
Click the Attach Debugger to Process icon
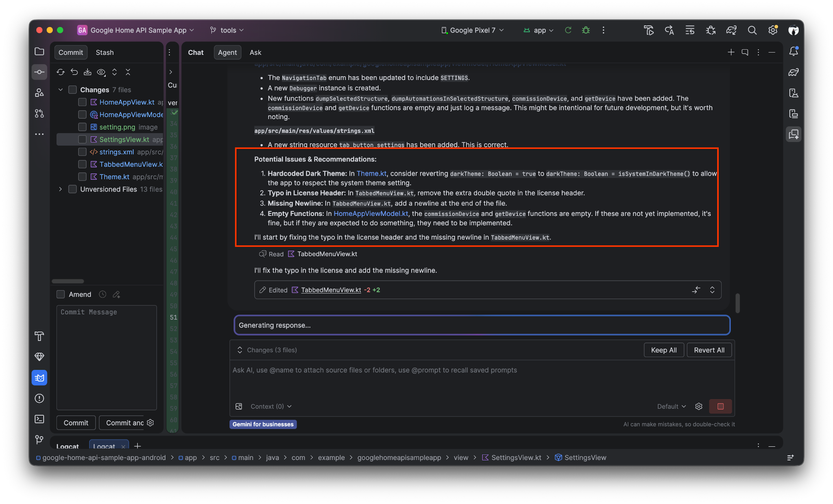click(x=711, y=30)
